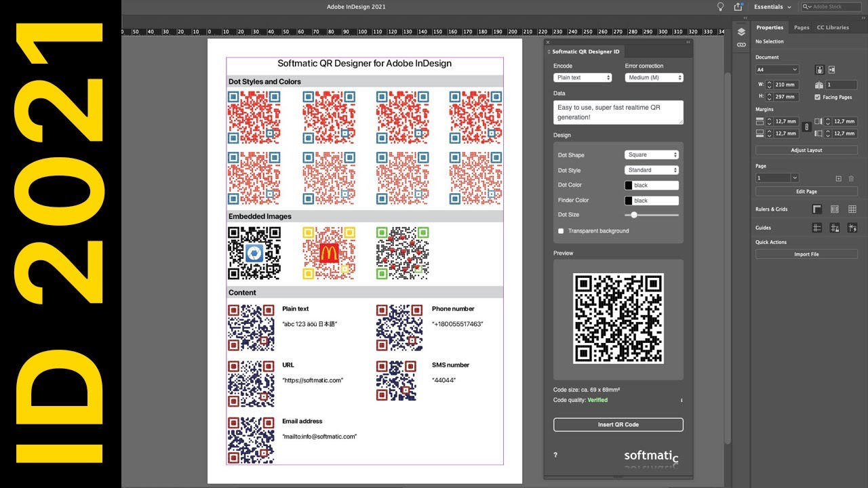Screen dimensions: 868x488
Task: Click the Verified code quality text
Action: (x=597, y=401)
